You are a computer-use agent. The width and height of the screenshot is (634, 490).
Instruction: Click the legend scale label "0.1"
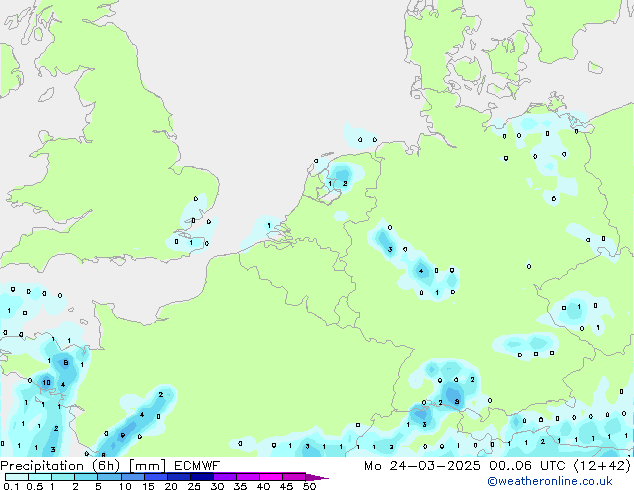coord(12,486)
